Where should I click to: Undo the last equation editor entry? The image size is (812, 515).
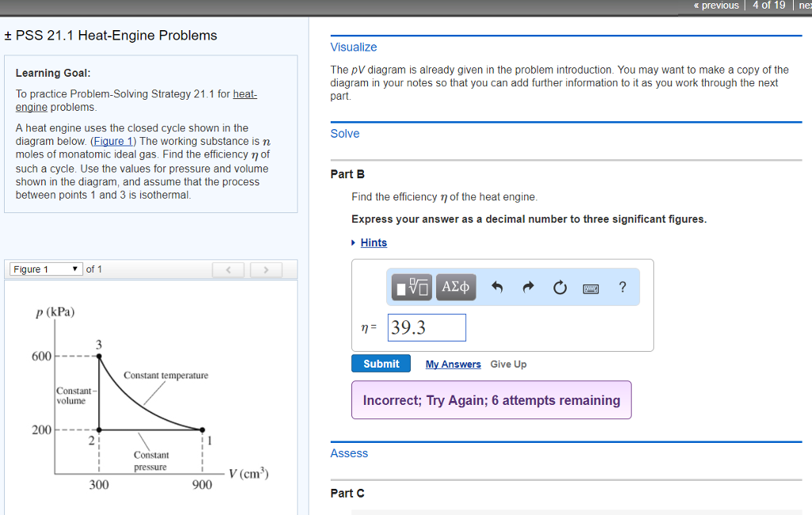pos(496,287)
